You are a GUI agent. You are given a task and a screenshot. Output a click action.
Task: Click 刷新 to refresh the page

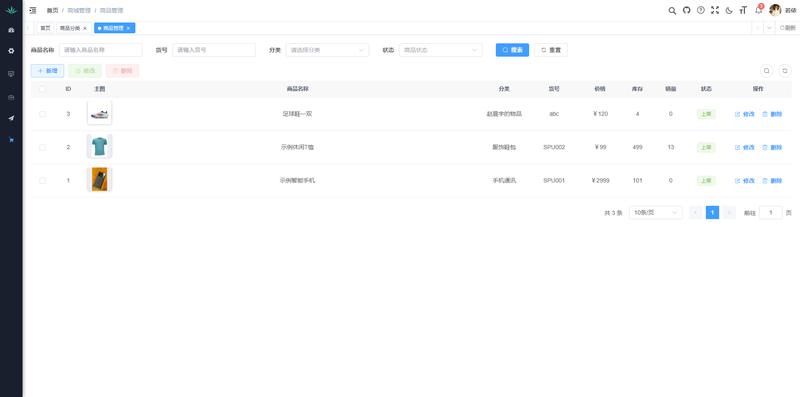(x=788, y=28)
